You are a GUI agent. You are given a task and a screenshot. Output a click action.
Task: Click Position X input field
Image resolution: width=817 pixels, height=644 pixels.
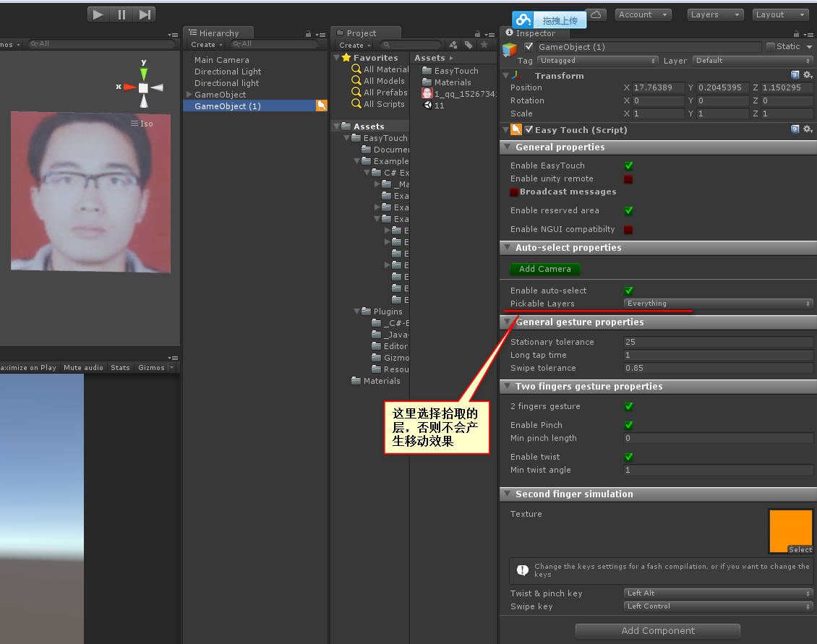coord(659,87)
